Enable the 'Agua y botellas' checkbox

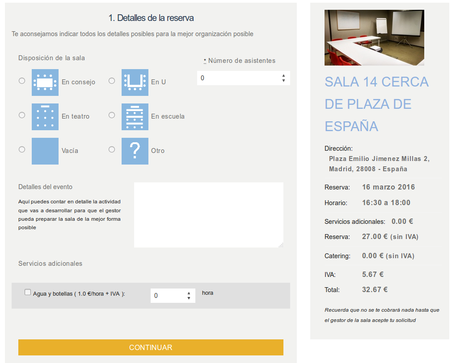point(27,292)
